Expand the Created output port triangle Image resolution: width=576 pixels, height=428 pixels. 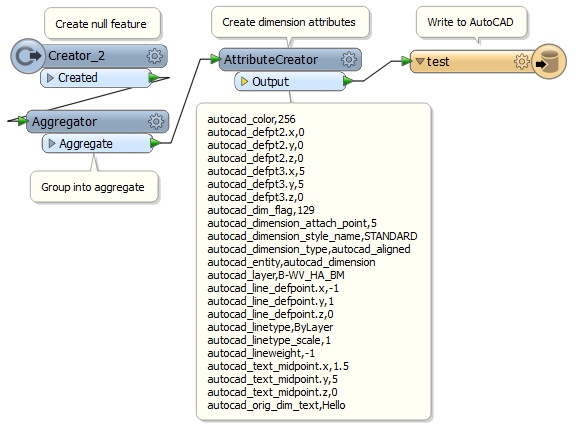(x=51, y=78)
